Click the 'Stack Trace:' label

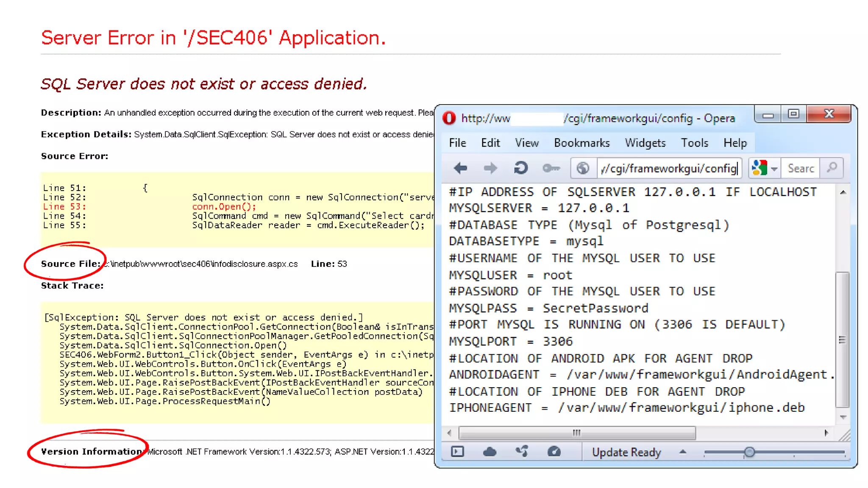(x=72, y=286)
